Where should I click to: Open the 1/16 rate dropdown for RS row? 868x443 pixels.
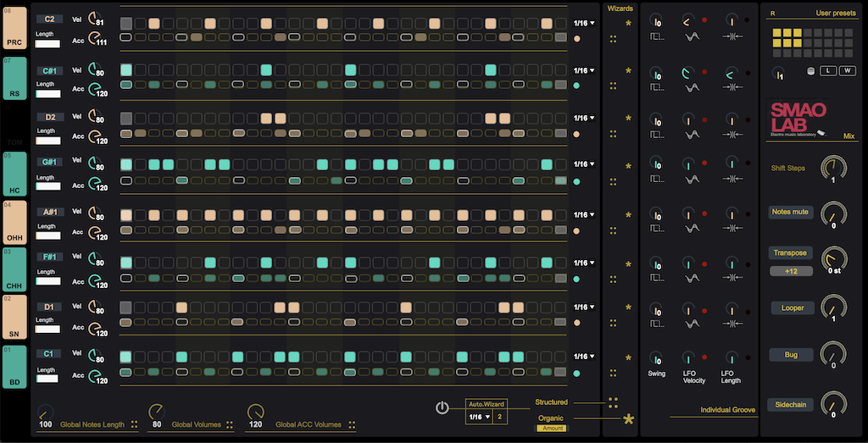584,70
